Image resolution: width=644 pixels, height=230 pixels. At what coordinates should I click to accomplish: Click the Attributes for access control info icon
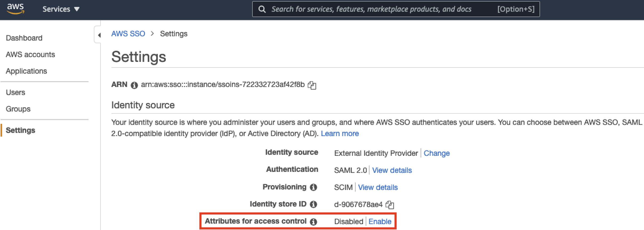[313, 222]
